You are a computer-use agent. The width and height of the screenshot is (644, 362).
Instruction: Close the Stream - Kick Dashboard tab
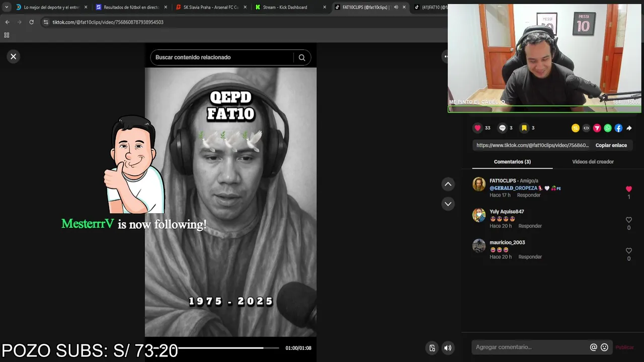click(x=325, y=7)
